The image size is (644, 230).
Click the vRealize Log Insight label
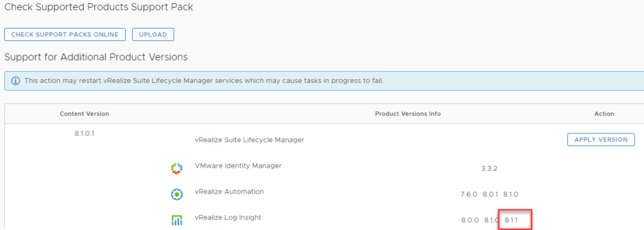228,217
